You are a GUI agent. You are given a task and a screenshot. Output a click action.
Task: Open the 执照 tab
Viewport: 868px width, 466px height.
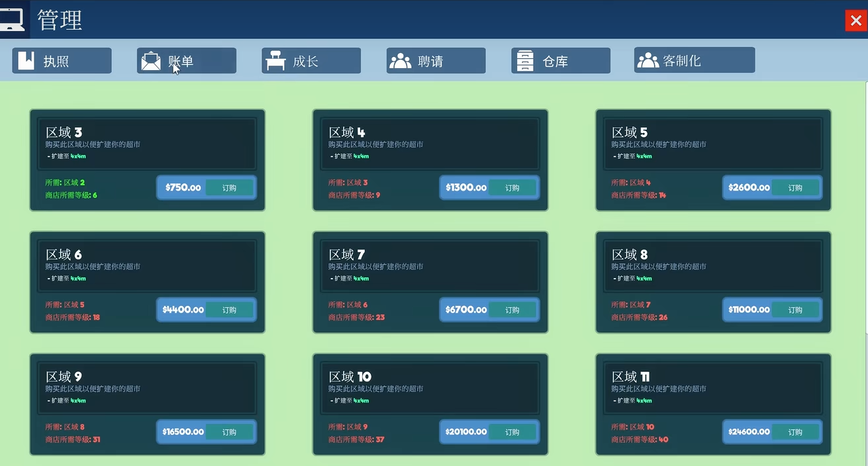tap(62, 61)
